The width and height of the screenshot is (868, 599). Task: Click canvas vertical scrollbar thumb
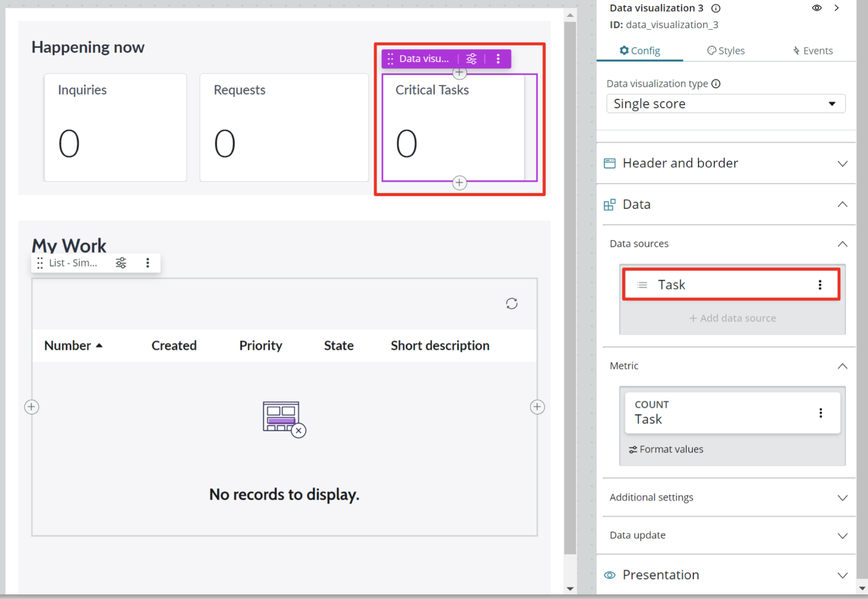coord(570,288)
